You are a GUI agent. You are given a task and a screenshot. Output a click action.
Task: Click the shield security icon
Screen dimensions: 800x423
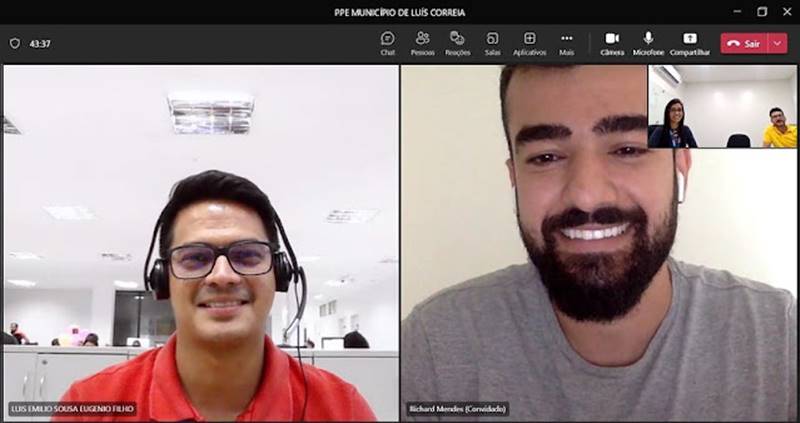[14, 44]
